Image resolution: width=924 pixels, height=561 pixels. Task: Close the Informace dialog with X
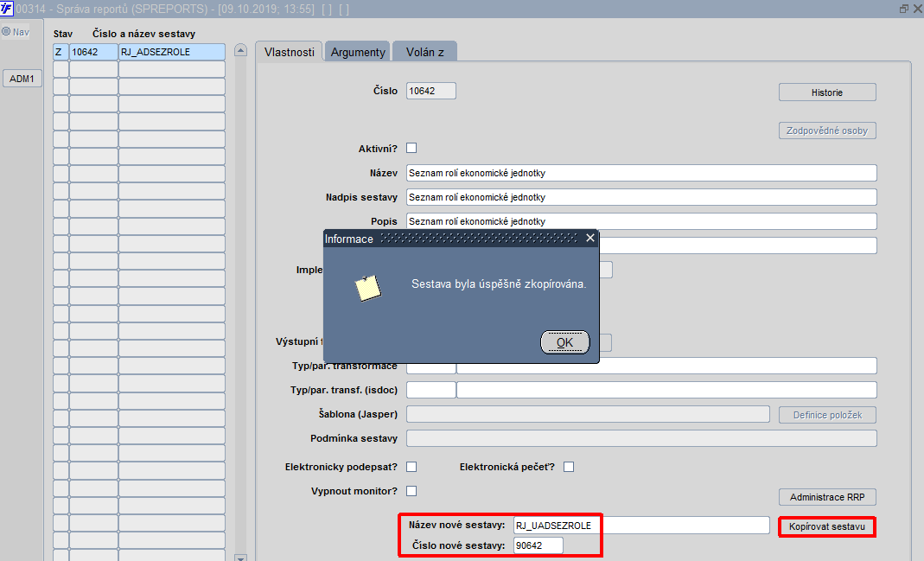point(589,238)
